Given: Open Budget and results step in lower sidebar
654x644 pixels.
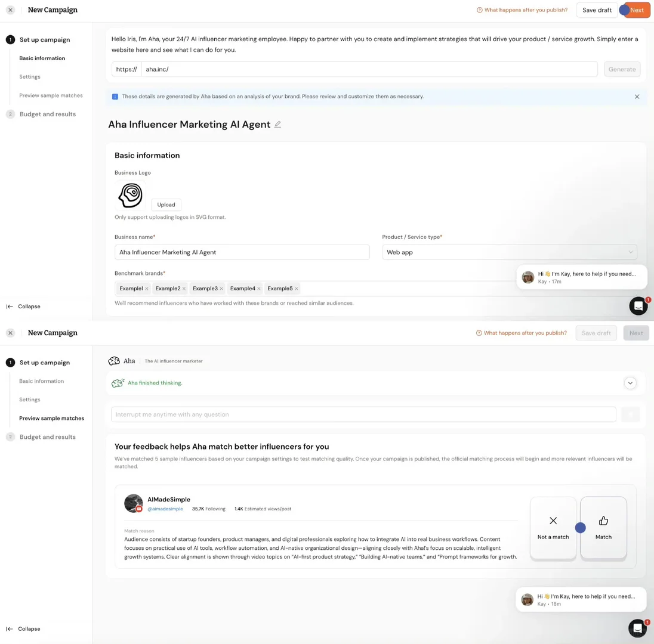Looking at the screenshot, I should click(48, 437).
